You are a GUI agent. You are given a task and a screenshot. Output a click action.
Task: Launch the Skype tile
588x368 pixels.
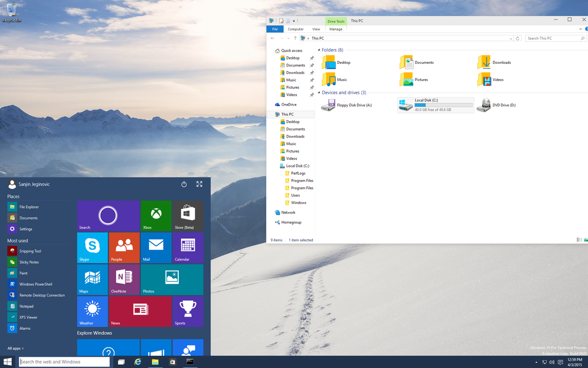(x=93, y=248)
